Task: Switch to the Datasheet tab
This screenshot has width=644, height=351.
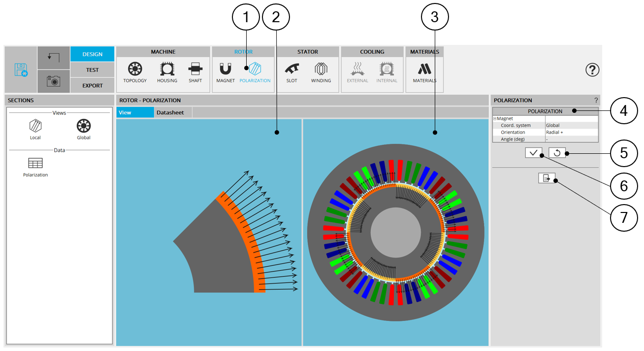Action: click(x=170, y=112)
